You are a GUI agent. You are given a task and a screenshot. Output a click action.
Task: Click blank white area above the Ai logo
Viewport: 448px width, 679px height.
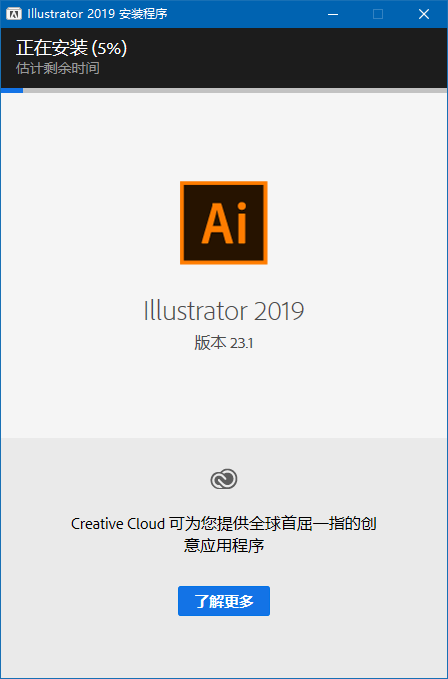[x=224, y=136]
